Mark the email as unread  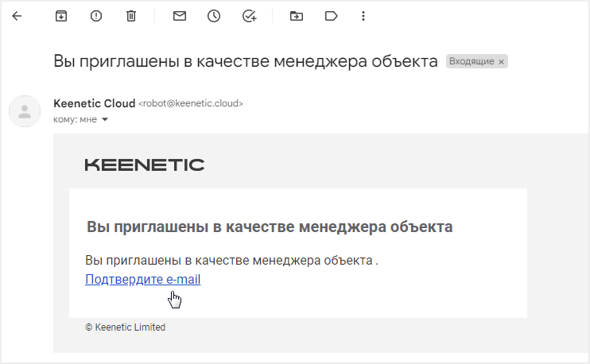pos(179,16)
